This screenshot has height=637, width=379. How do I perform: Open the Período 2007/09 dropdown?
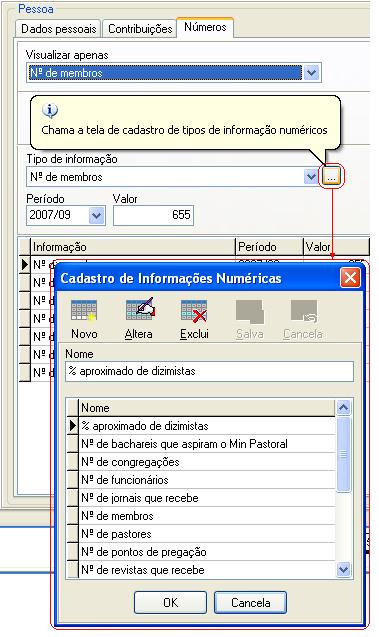[96, 215]
